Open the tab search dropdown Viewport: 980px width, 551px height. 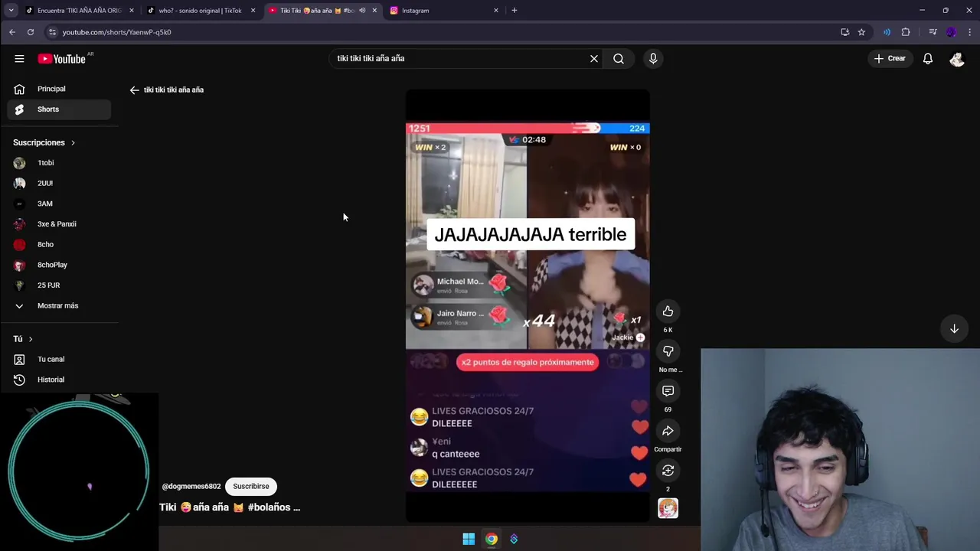tap(11, 11)
